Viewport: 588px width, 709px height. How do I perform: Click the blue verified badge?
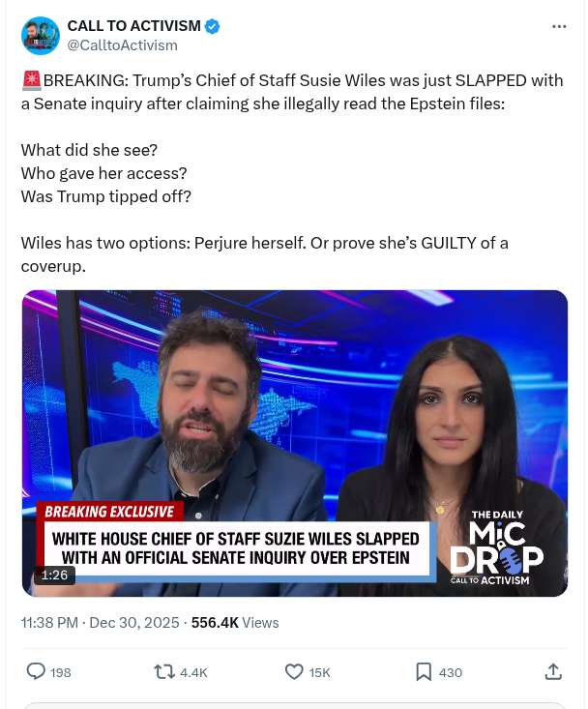click(213, 26)
